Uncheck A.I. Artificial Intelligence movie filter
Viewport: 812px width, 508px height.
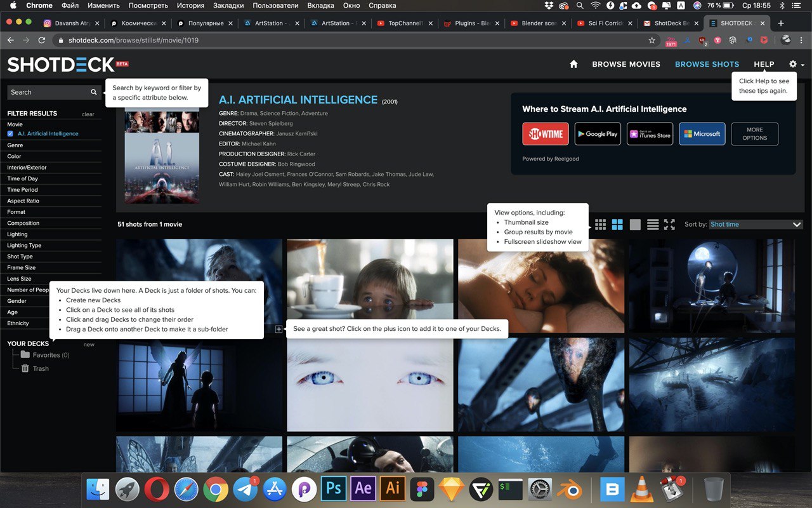(x=10, y=134)
